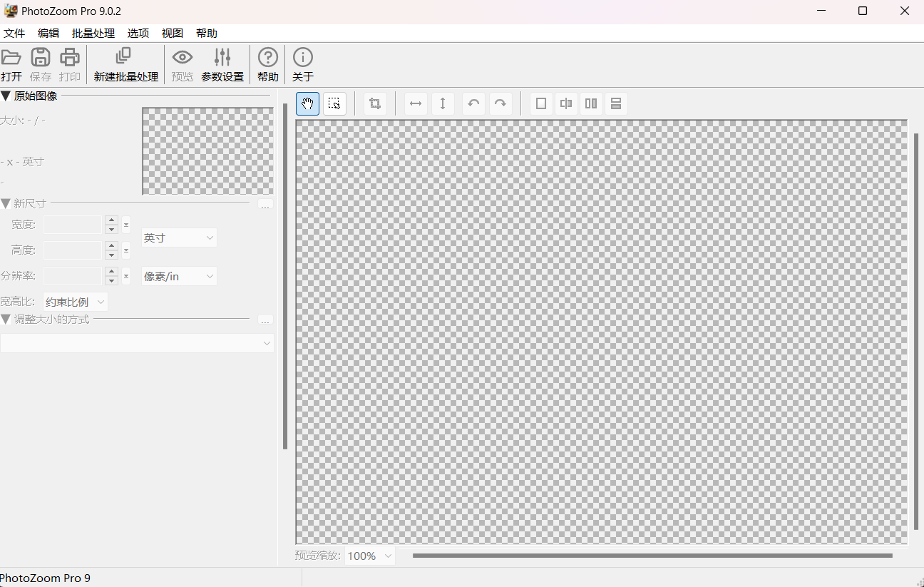Open the 编辑 menu
Viewport: 924px width, 587px height.
click(x=48, y=34)
